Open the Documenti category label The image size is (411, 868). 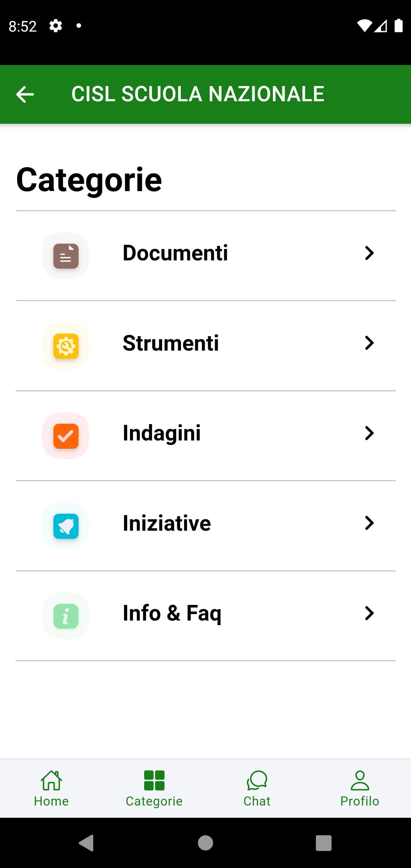pyautogui.click(x=175, y=253)
